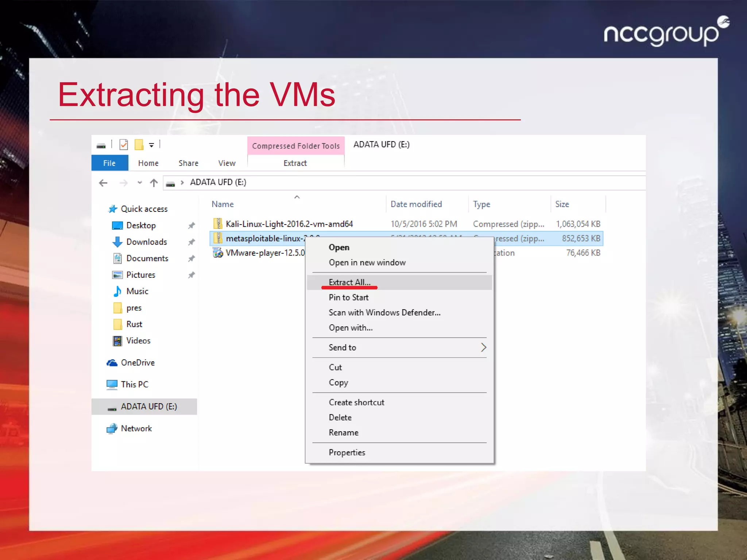
Task: Open Music in the navigation pane
Action: (x=137, y=291)
